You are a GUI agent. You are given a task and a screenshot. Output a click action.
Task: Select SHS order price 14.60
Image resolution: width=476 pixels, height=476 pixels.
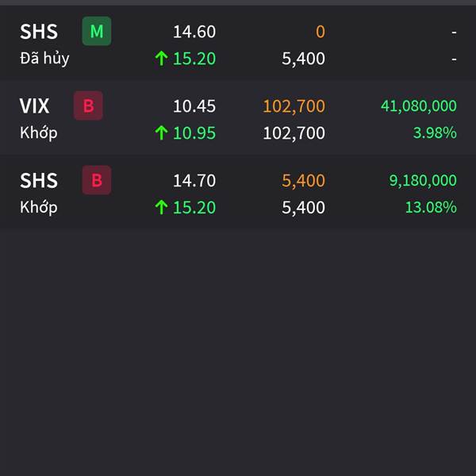coord(194,32)
